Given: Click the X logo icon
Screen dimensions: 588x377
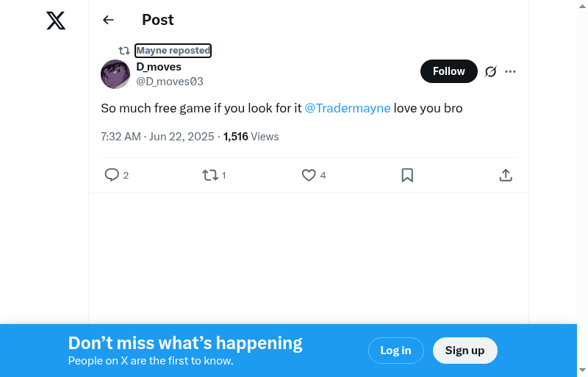Looking at the screenshot, I should (x=56, y=21).
